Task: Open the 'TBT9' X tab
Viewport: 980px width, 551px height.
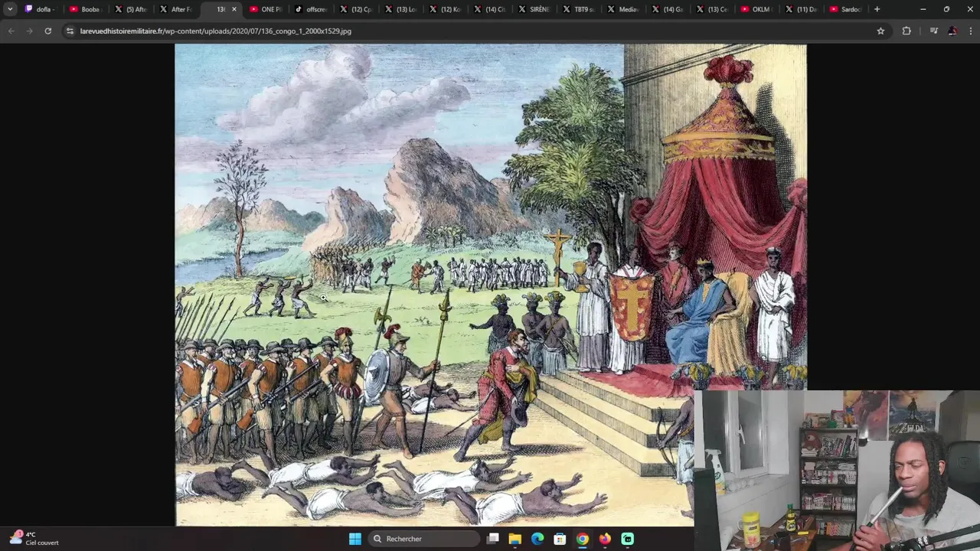Action: coord(578,9)
